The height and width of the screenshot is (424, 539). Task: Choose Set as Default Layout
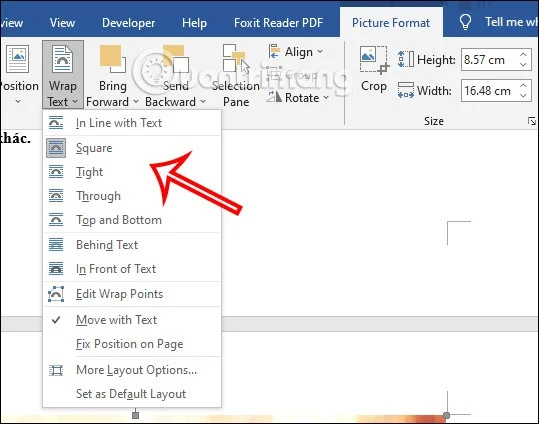(x=132, y=394)
